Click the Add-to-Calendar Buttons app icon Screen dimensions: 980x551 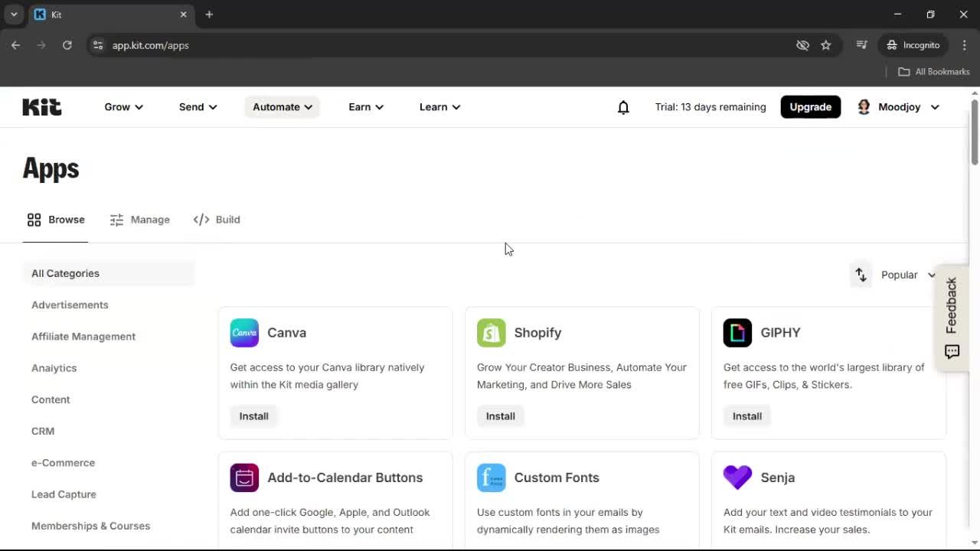pos(244,477)
